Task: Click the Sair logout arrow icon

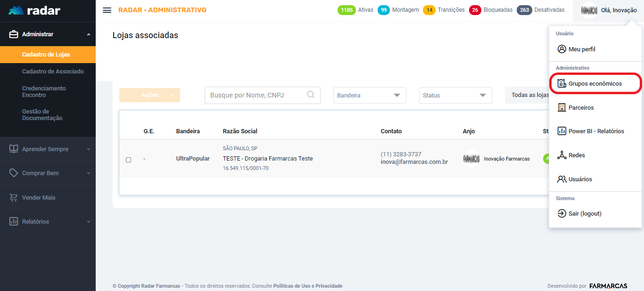Action: [x=561, y=214]
